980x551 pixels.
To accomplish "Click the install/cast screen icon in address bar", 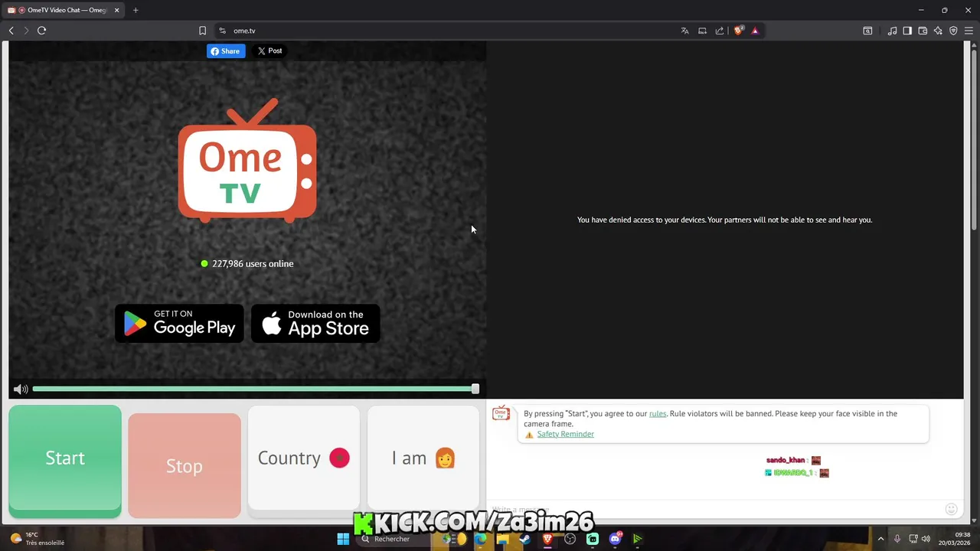I will [702, 31].
